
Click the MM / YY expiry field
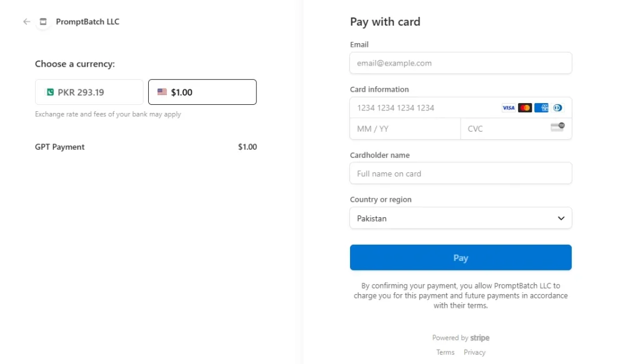click(405, 129)
